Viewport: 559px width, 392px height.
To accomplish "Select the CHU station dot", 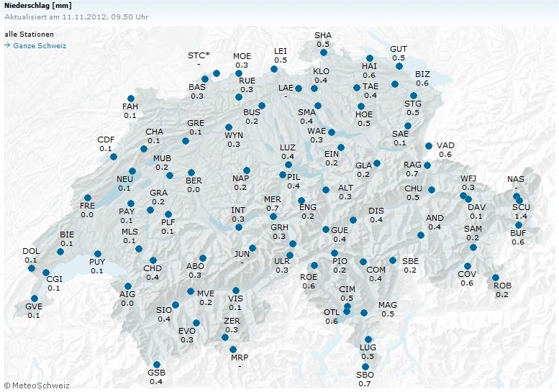I will [432, 190].
